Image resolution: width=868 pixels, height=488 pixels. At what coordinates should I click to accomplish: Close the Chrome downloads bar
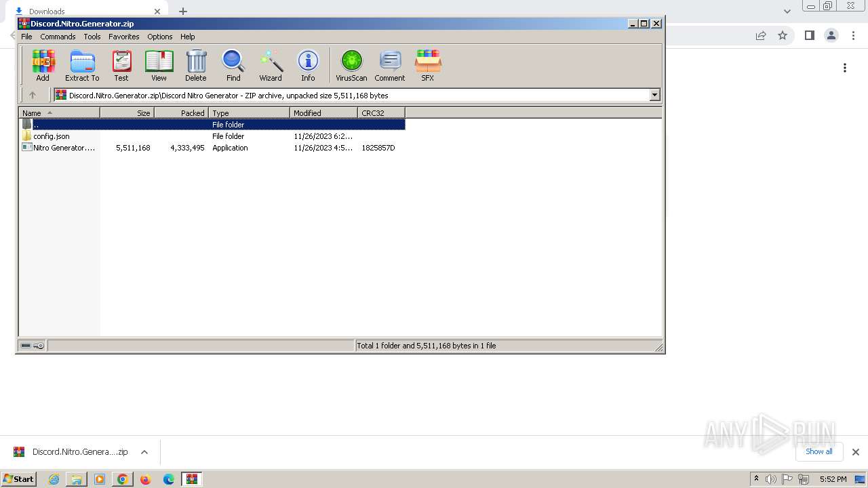pos(855,452)
